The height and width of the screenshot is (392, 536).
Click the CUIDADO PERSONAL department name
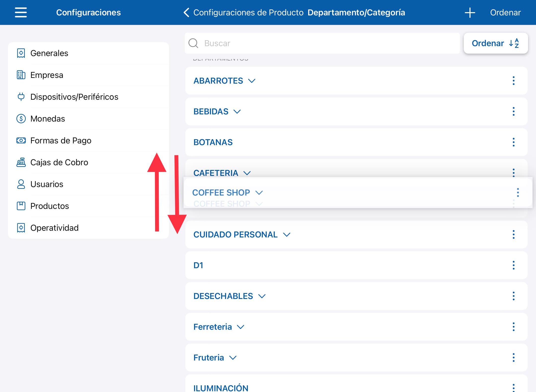coord(235,235)
